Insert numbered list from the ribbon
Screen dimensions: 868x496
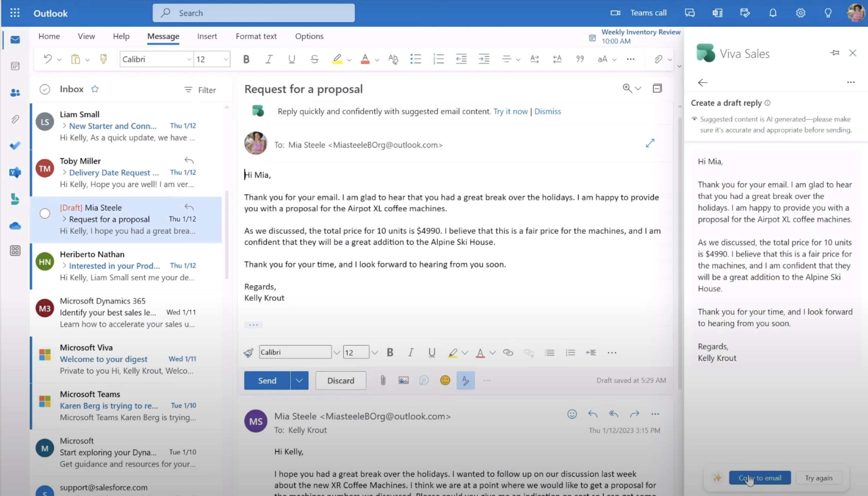(438, 59)
